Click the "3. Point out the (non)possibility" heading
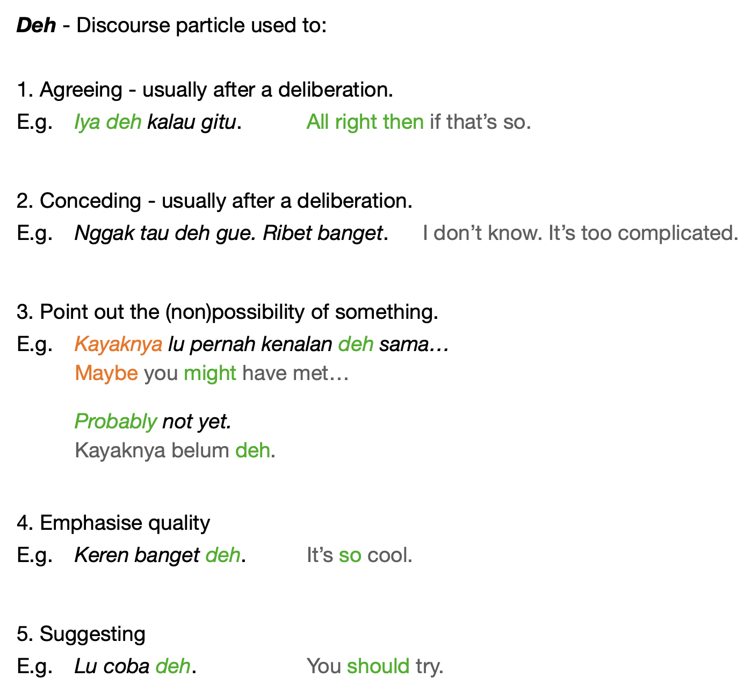 point(227,312)
